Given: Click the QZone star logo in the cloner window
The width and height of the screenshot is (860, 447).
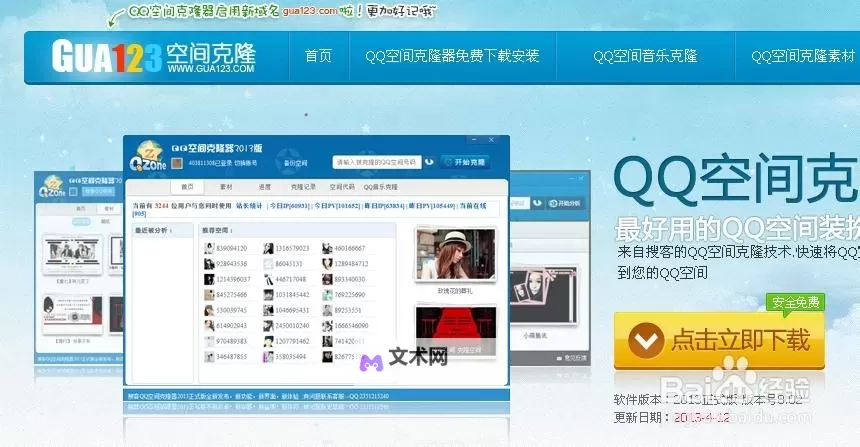Looking at the screenshot, I should tap(148, 157).
